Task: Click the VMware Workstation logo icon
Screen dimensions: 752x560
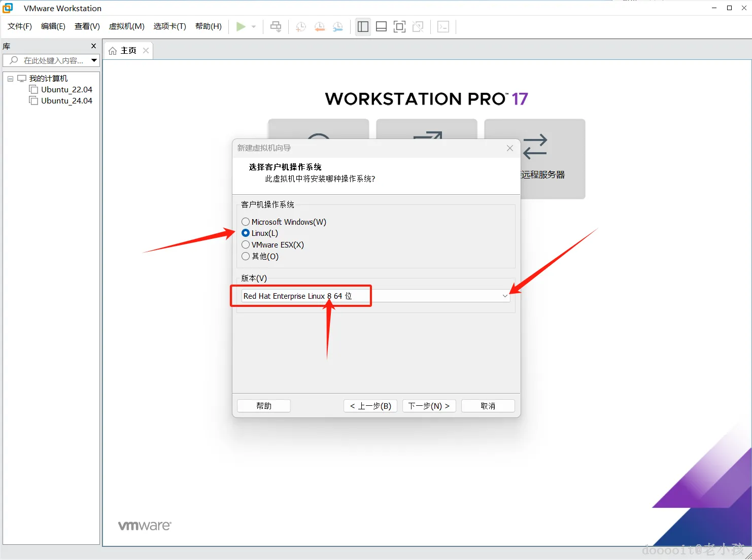Action: pos(8,8)
